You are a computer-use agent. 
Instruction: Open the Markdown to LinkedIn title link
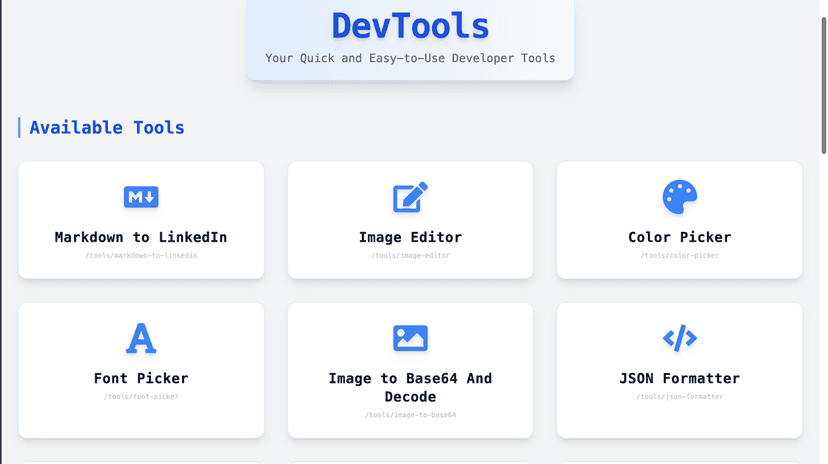141,237
